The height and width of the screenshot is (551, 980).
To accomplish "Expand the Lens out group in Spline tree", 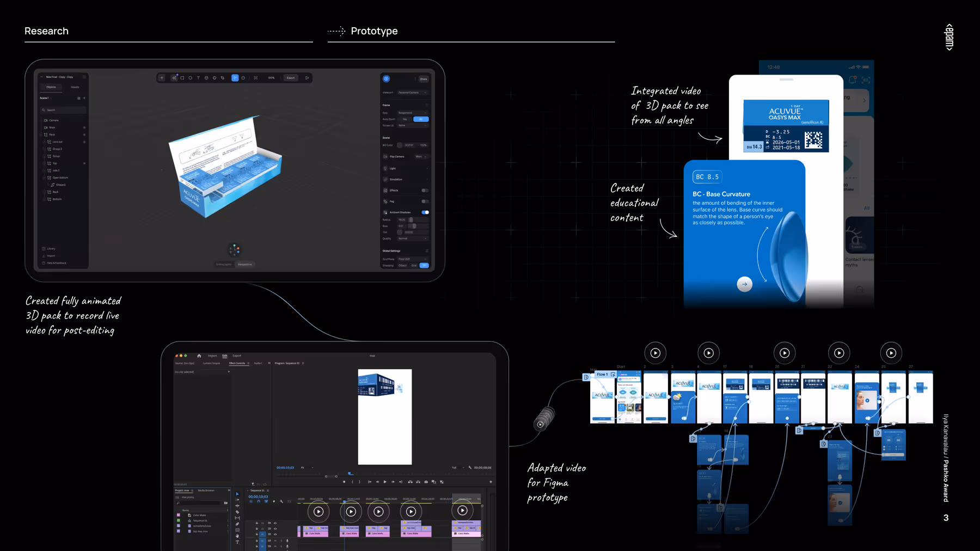I will [x=45, y=142].
